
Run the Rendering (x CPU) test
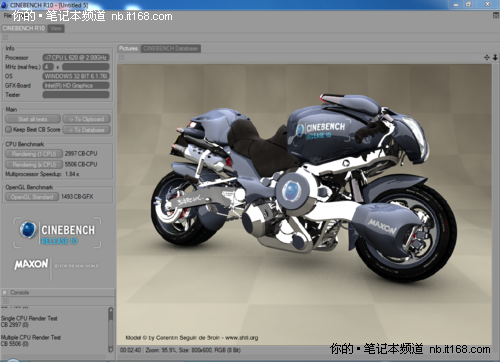tap(34, 164)
